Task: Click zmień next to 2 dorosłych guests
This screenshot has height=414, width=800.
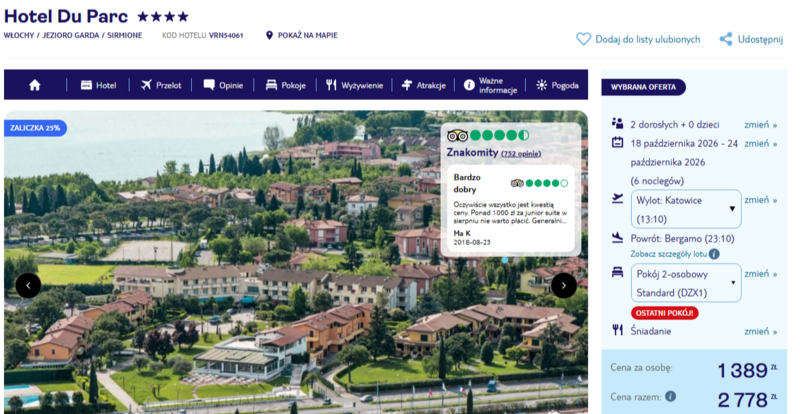Action: pyautogui.click(x=760, y=125)
